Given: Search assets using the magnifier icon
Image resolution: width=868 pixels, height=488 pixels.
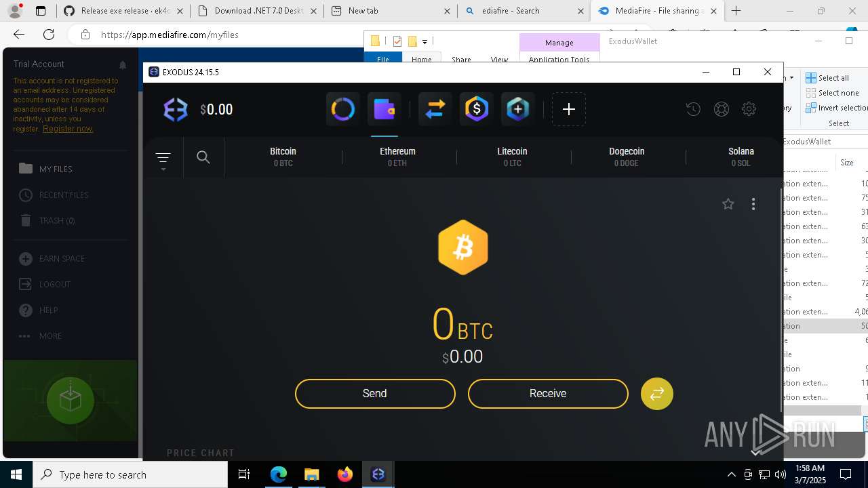Looking at the screenshot, I should pyautogui.click(x=203, y=157).
